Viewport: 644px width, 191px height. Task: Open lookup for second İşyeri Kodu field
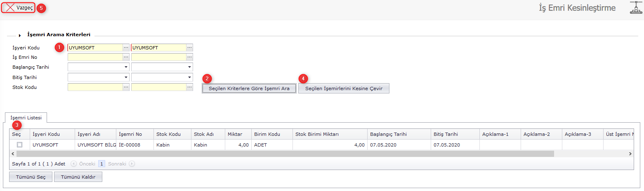(x=189, y=48)
